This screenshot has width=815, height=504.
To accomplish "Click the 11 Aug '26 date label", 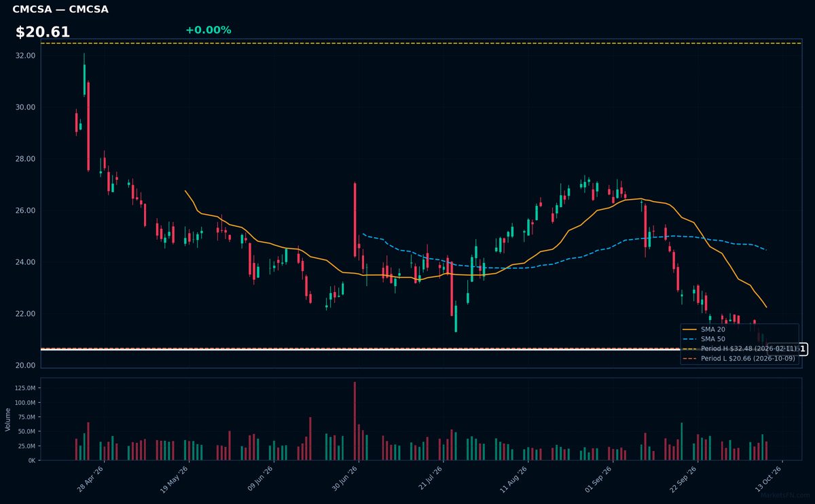I will (x=513, y=480).
